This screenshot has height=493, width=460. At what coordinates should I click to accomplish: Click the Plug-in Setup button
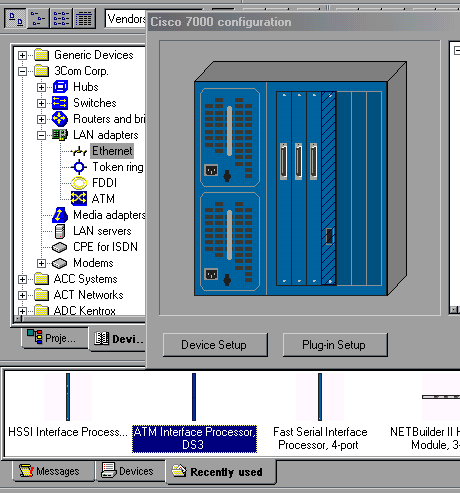tap(335, 345)
